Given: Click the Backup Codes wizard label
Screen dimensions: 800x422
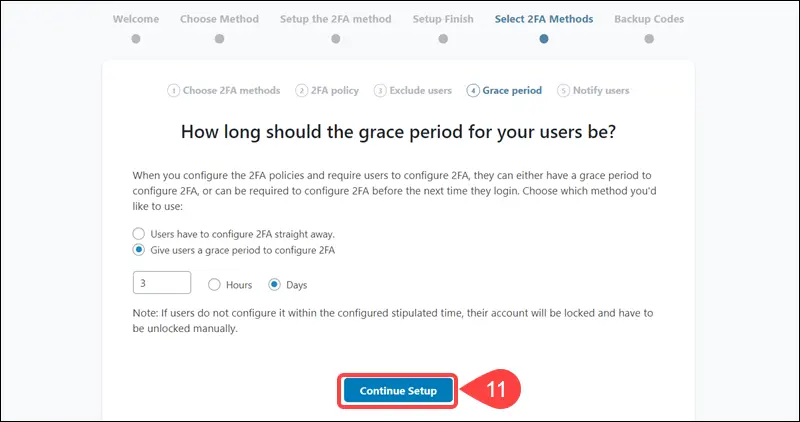Looking at the screenshot, I should point(649,19).
